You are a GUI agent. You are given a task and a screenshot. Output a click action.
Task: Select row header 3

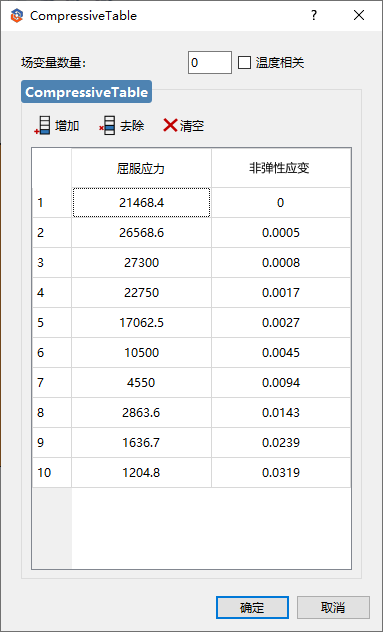coord(52,263)
